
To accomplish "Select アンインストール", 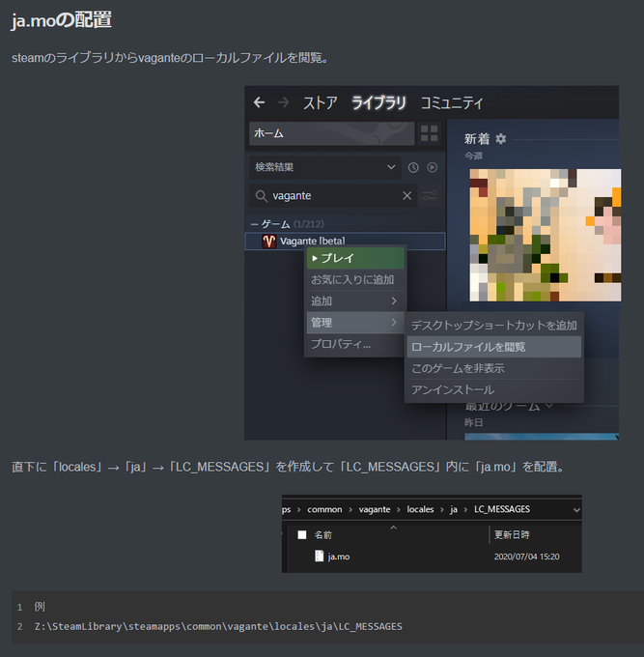I will point(494,390).
